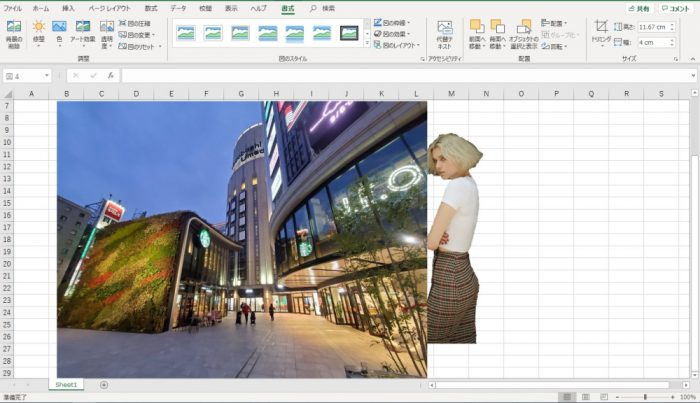
Task: Open Picture Effects (図の効果) menu
Action: pyautogui.click(x=392, y=33)
